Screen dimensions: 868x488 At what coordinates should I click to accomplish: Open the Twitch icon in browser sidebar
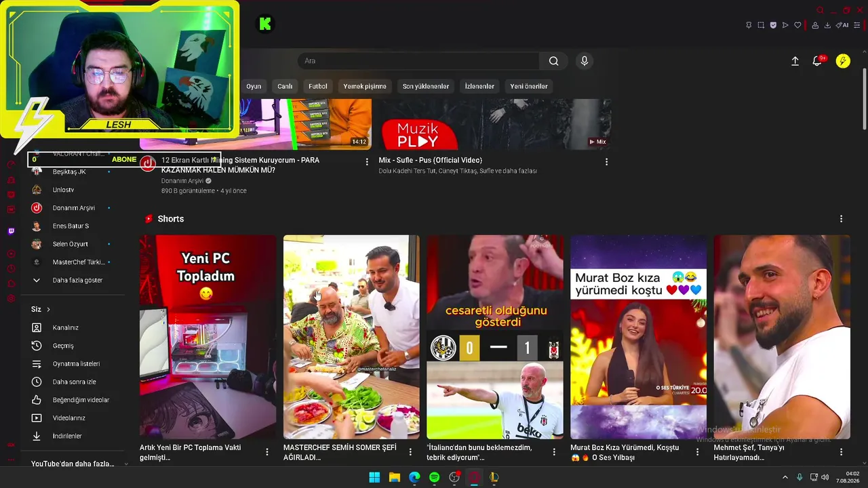(11, 231)
